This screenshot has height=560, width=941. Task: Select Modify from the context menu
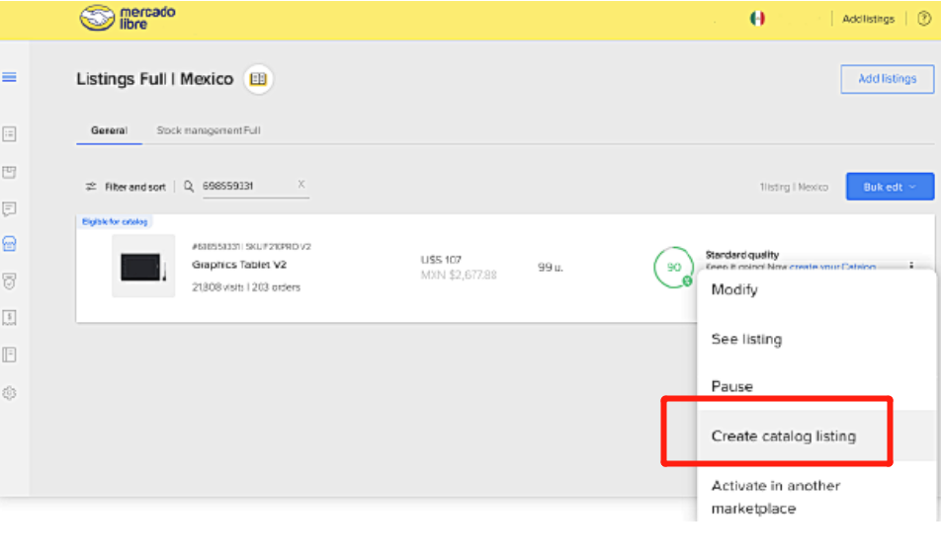[x=734, y=289]
